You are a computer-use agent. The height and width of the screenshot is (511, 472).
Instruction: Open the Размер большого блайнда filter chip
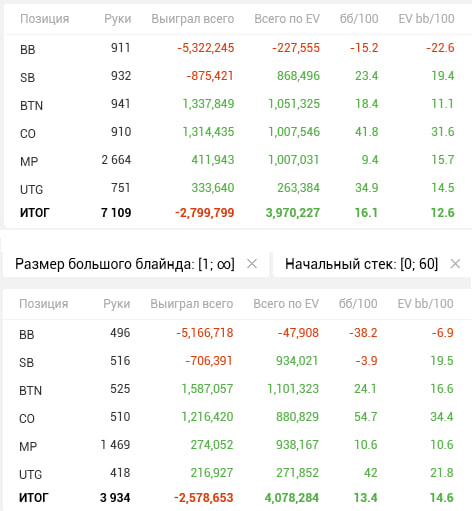pyautogui.click(x=125, y=264)
